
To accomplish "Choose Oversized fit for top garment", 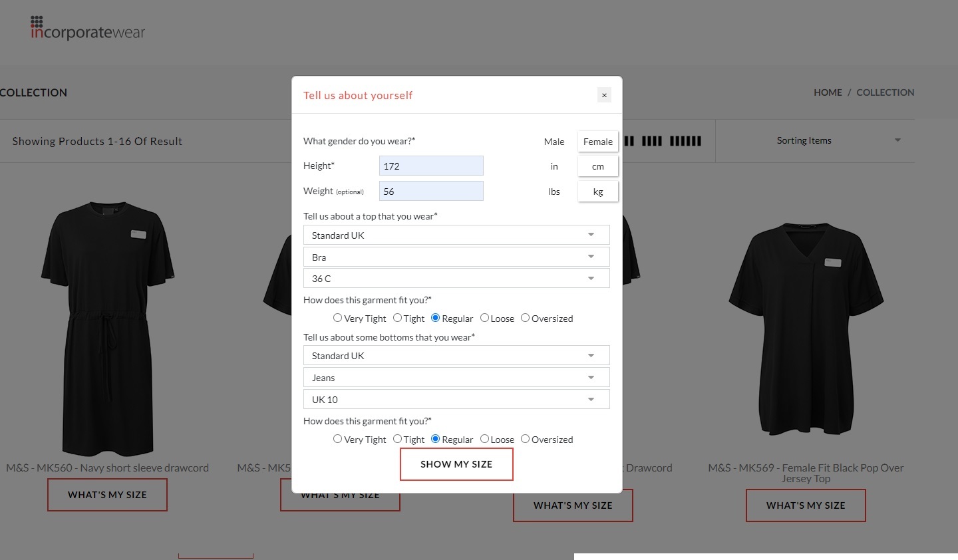I will (x=525, y=318).
